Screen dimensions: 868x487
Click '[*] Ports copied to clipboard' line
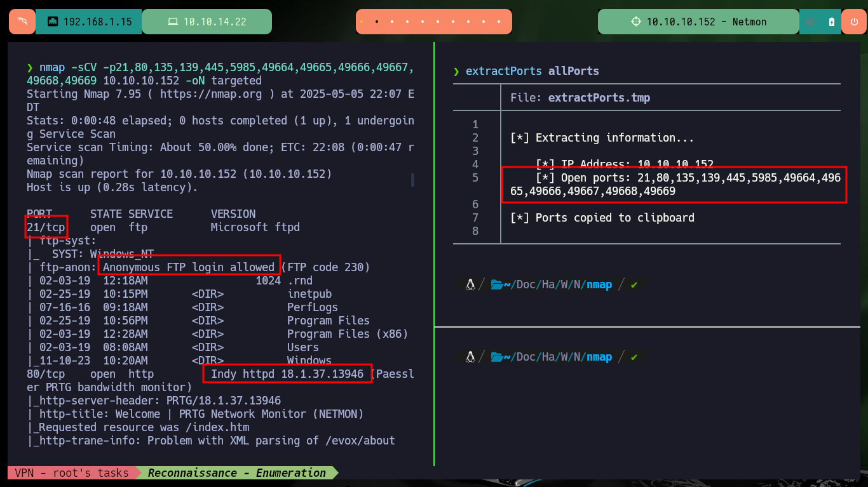coord(602,218)
